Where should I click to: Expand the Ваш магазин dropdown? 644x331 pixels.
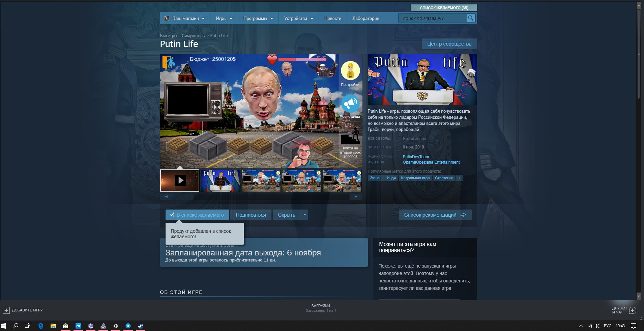click(203, 19)
